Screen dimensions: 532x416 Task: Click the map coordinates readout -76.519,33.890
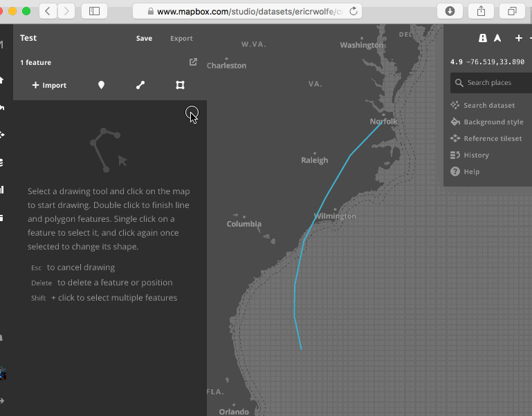point(495,62)
